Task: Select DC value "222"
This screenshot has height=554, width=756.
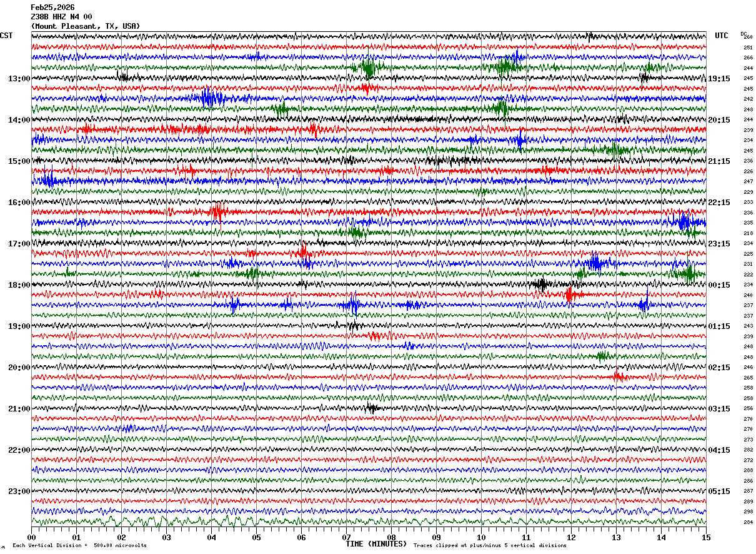Action: pyautogui.click(x=748, y=274)
